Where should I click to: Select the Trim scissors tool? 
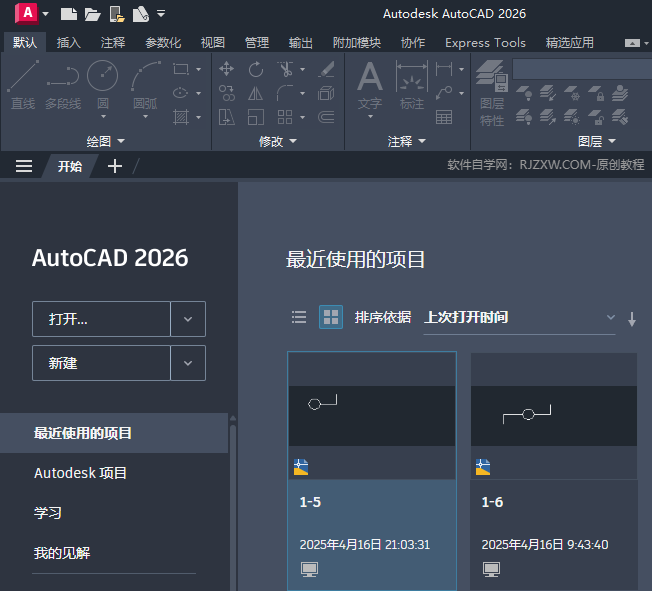(x=285, y=69)
